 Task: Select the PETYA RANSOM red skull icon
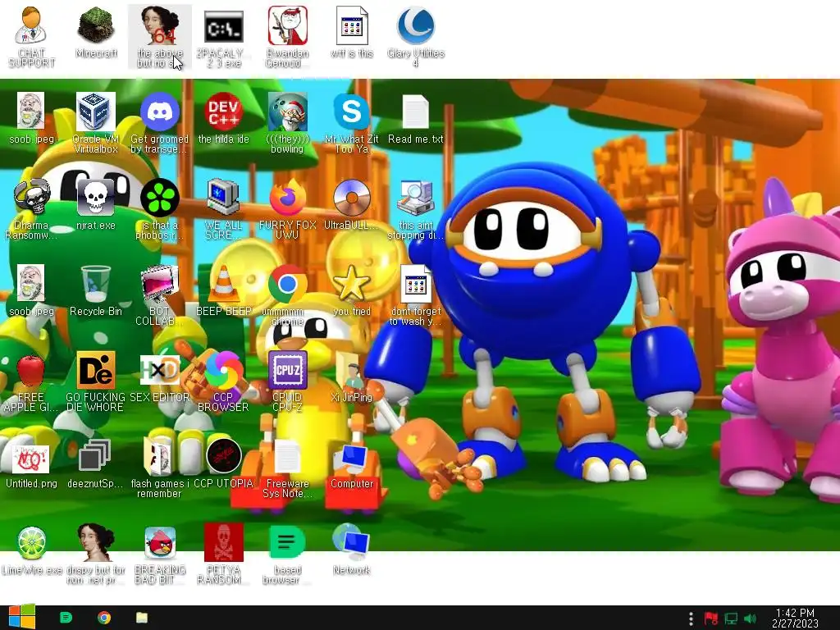coord(224,543)
